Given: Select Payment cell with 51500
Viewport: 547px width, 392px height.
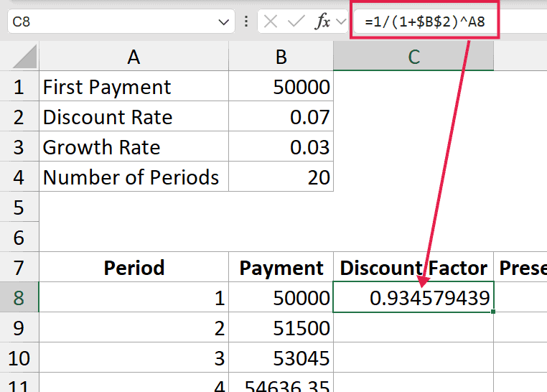Looking at the screenshot, I should (281, 327).
